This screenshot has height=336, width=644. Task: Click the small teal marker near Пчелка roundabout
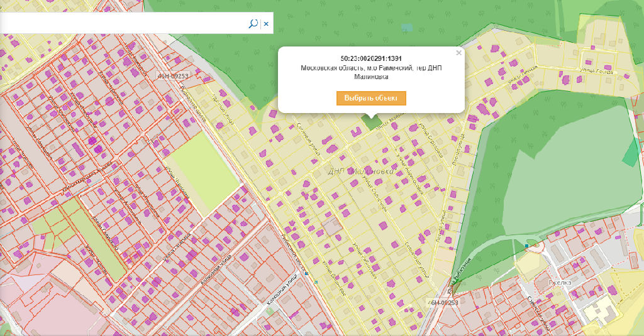[x=526, y=245]
